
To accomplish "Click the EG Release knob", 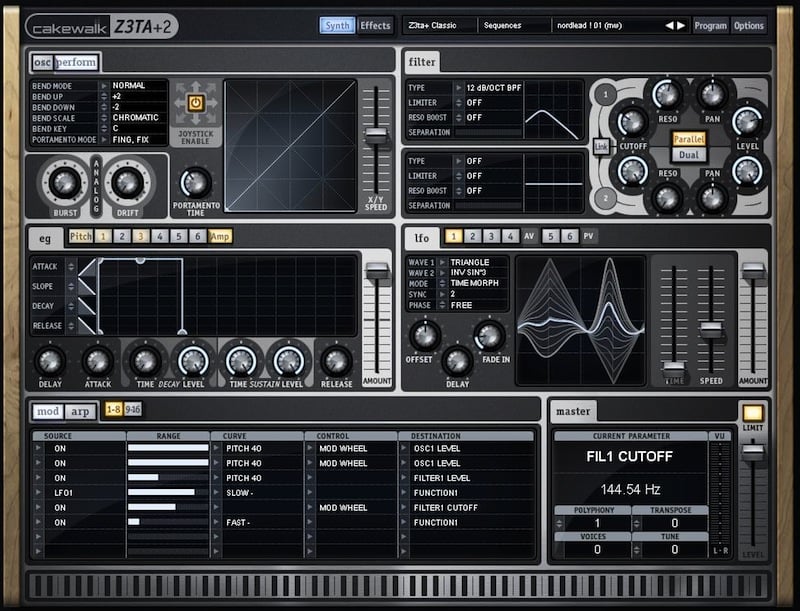I will 336,361.
